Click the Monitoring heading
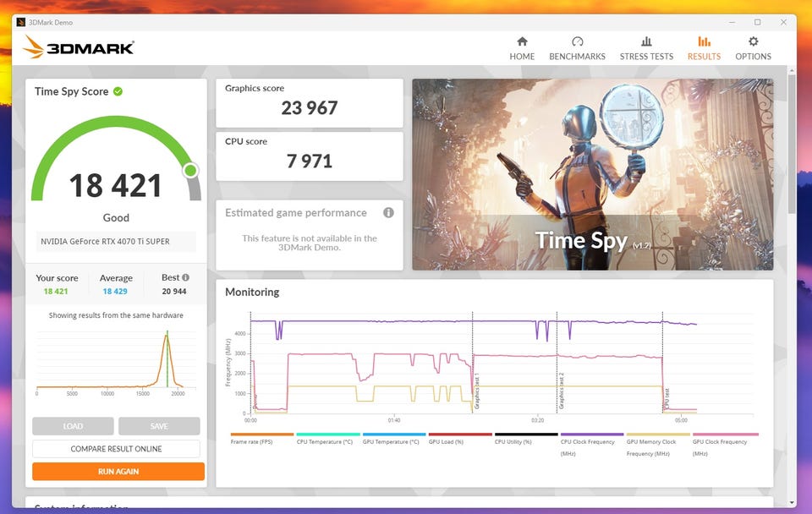 coord(252,292)
